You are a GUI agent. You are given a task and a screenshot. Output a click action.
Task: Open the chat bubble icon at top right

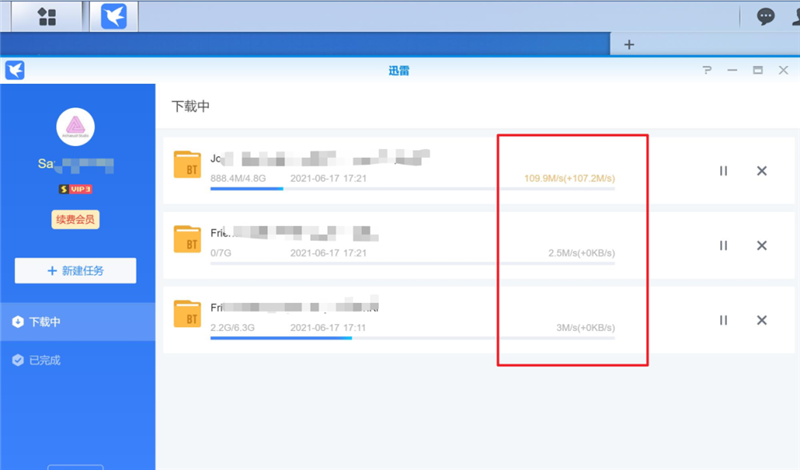(766, 16)
